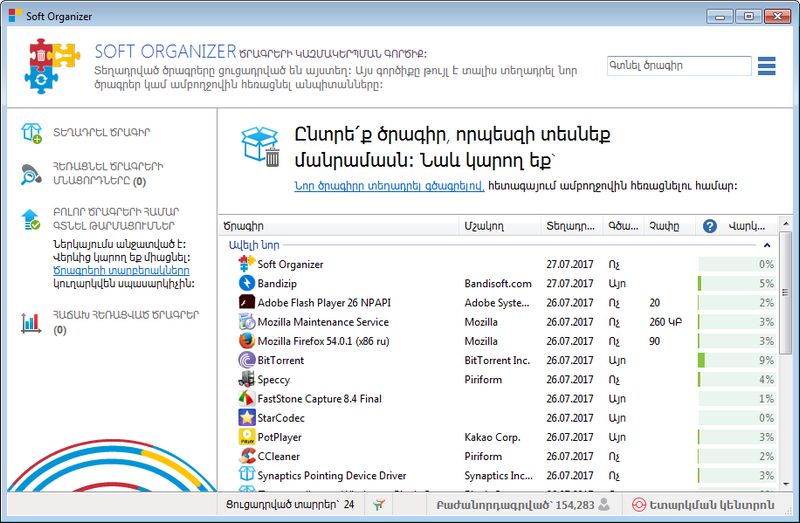Click the Soft Organizer row icon

click(x=247, y=264)
